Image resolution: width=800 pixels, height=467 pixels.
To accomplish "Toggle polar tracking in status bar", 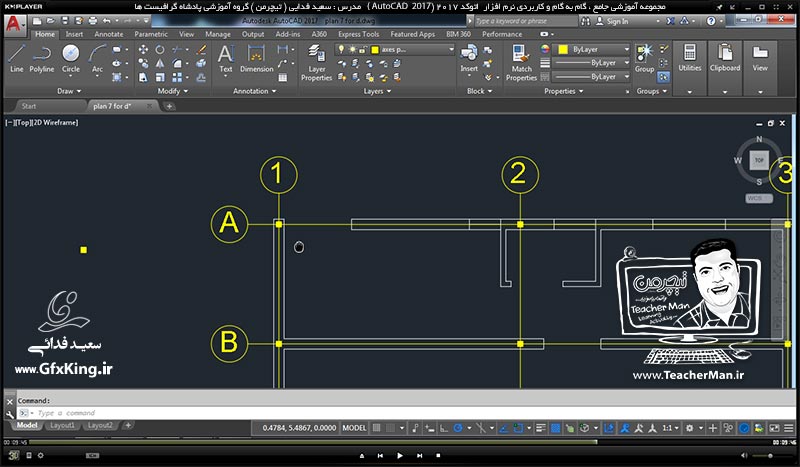I will tap(458, 428).
